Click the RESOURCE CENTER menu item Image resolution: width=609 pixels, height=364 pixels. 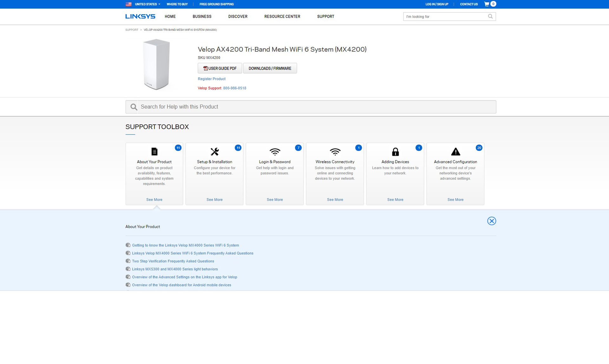[282, 16]
